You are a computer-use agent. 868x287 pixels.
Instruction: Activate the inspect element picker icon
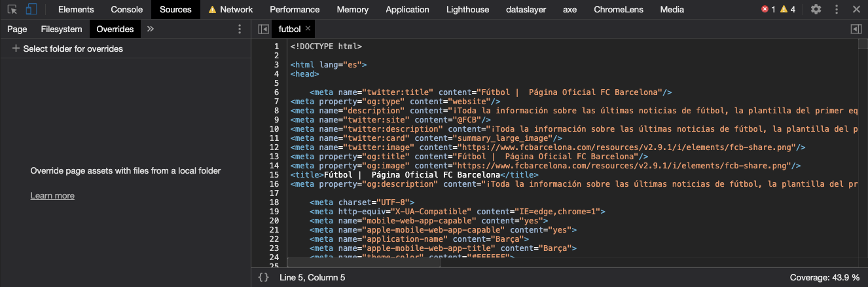point(12,9)
